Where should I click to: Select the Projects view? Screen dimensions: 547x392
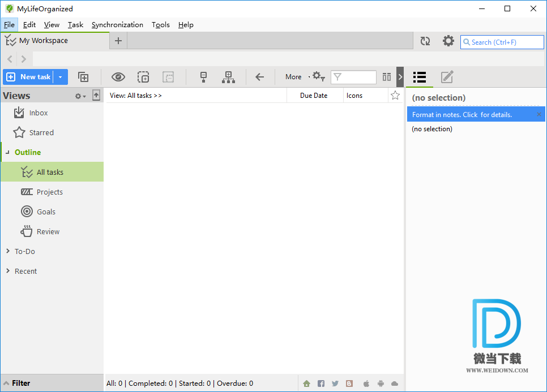click(52, 192)
